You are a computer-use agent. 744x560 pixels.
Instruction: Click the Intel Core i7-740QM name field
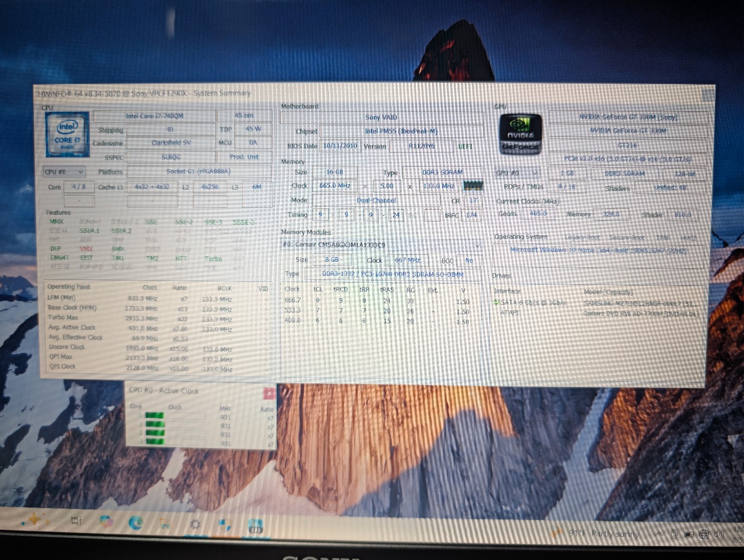[154, 116]
